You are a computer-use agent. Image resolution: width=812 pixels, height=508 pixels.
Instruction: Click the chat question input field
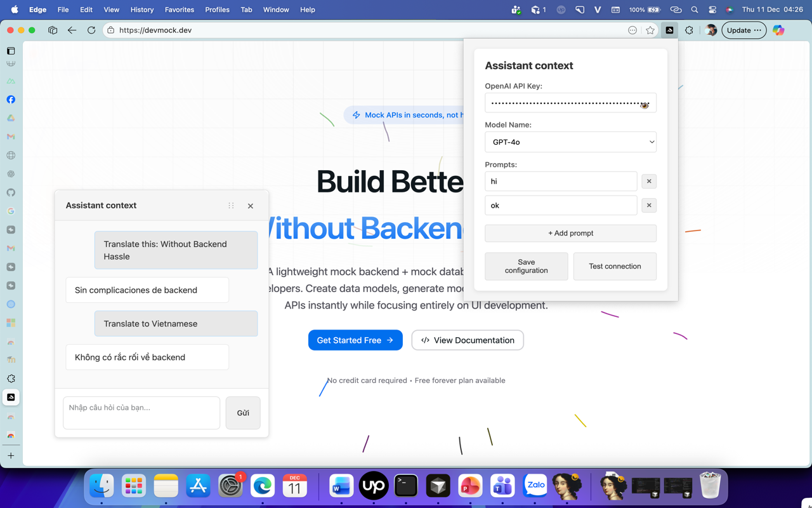click(x=141, y=413)
